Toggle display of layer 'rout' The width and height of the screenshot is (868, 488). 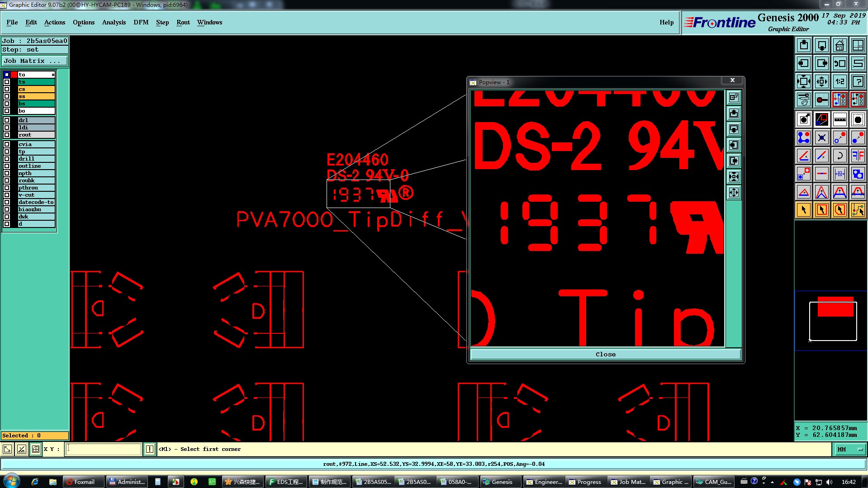coord(7,135)
